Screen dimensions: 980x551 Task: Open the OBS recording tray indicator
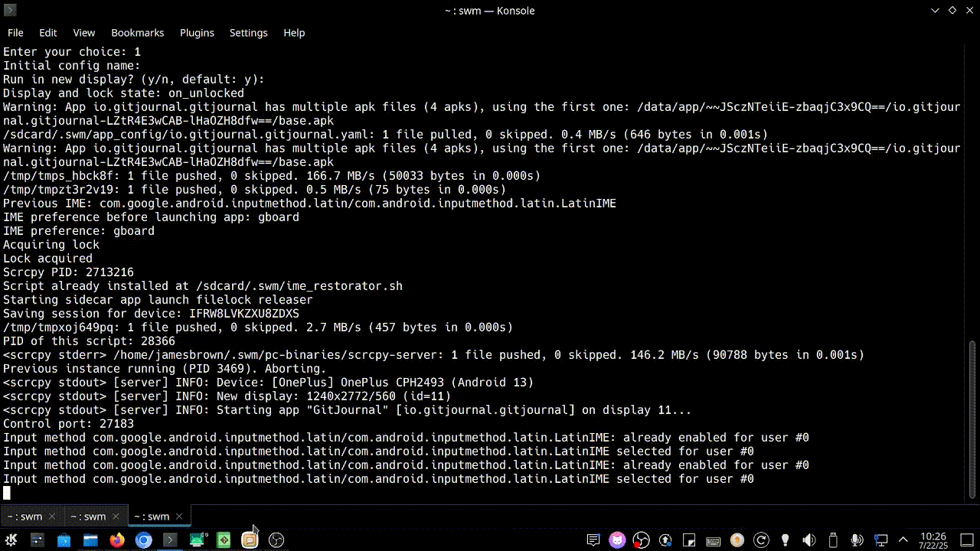tap(641, 540)
